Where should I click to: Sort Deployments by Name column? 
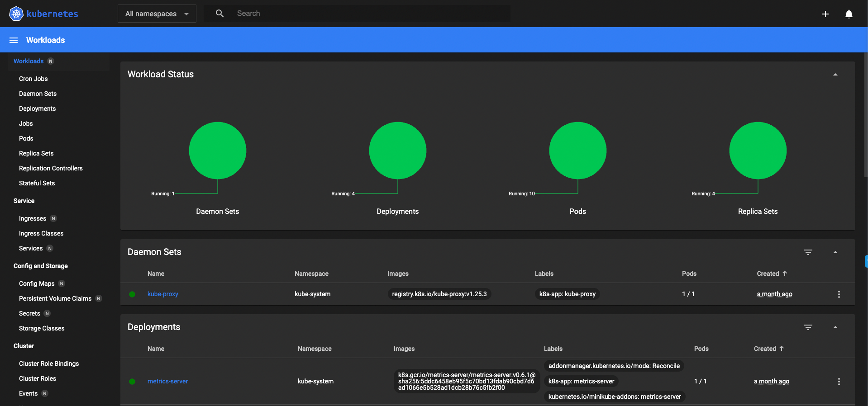[x=156, y=349]
